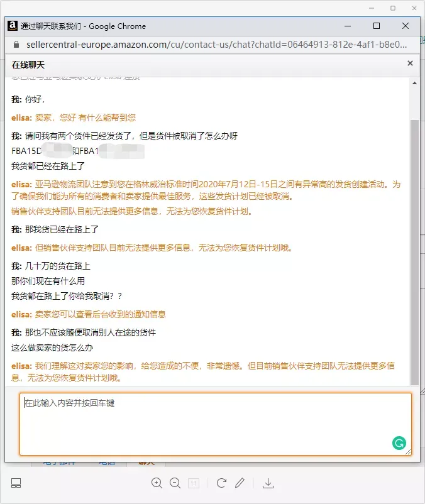425x504 pixels.
Task: Click the 1:1 original size icon
Action: tap(194, 483)
